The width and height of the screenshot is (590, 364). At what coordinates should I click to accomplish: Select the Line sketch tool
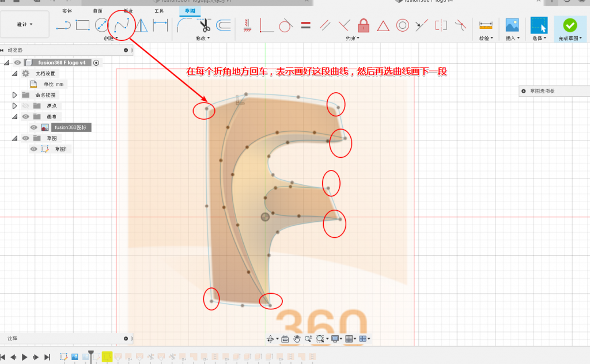tap(63, 25)
